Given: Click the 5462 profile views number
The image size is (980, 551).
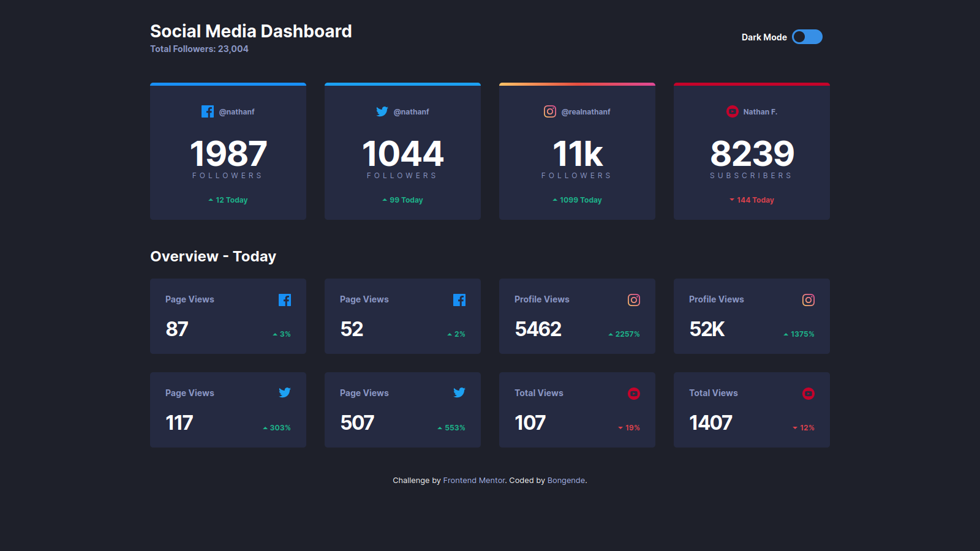Looking at the screenshot, I should pos(538,329).
